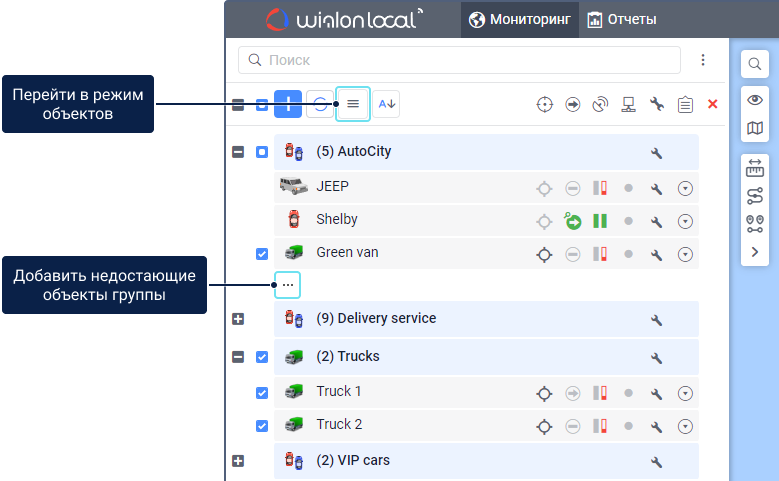The height and width of the screenshot is (481, 779).
Task: Click the map search magnifier in the right sidebar
Action: click(x=755, y=64)
